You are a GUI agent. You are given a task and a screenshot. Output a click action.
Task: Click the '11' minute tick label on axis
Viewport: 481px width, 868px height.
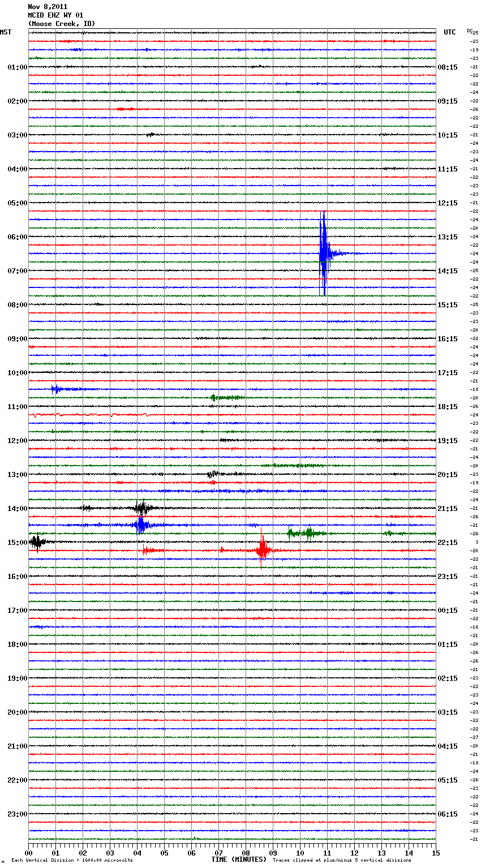coord(327,853)
